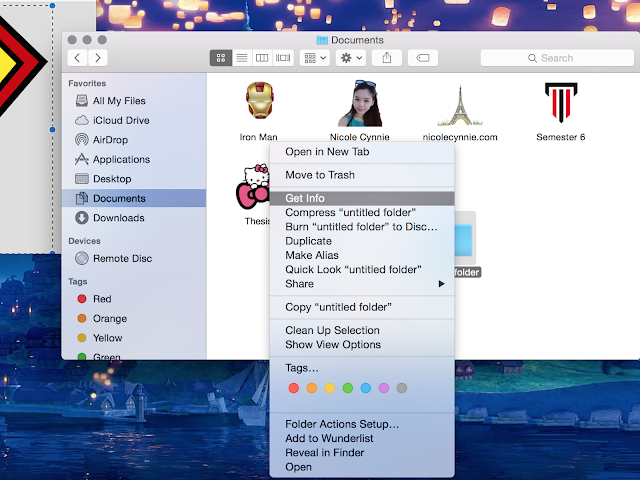Go back with the Finder back arrow

pyautogui.click(x=77, y=58)
